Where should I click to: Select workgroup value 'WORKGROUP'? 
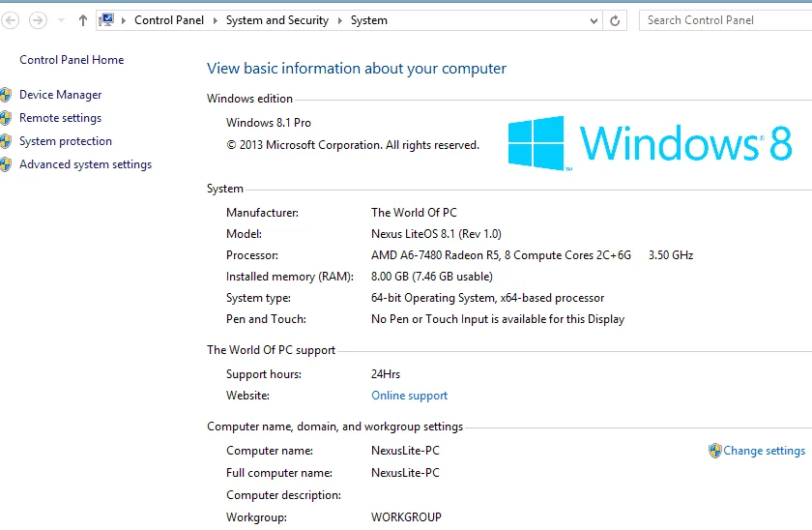pos(406,517)
